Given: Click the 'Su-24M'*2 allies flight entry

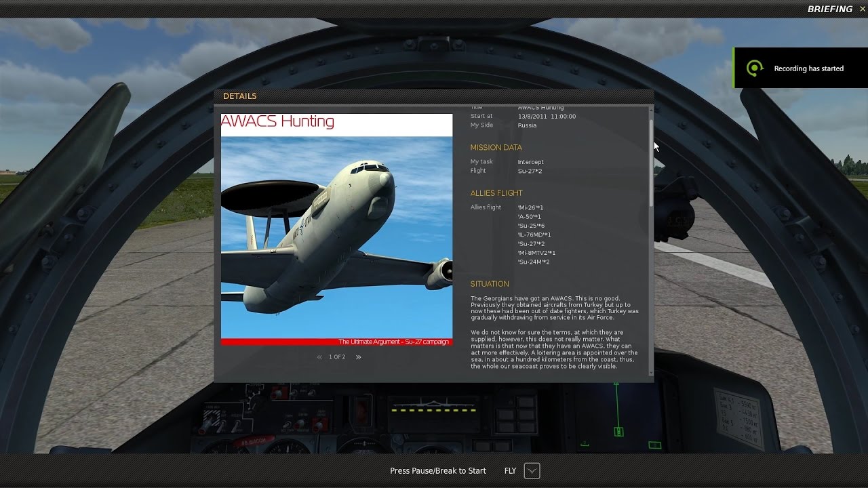Looking at the screenshot, I should 534,262.
